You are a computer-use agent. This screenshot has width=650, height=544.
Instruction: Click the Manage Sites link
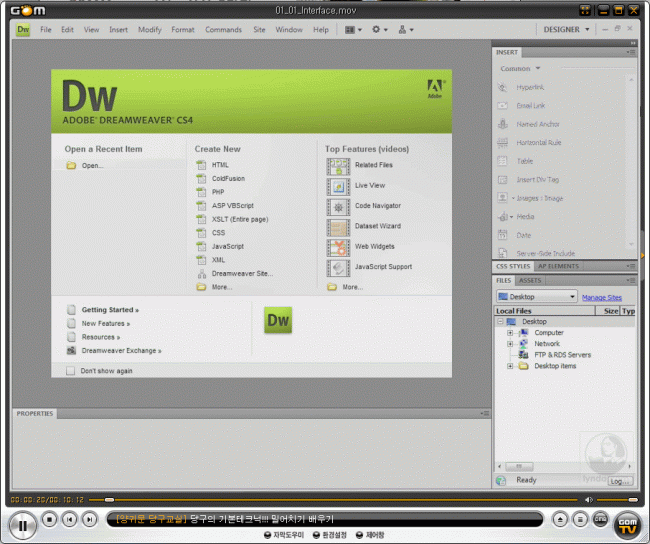click(602, 297)
